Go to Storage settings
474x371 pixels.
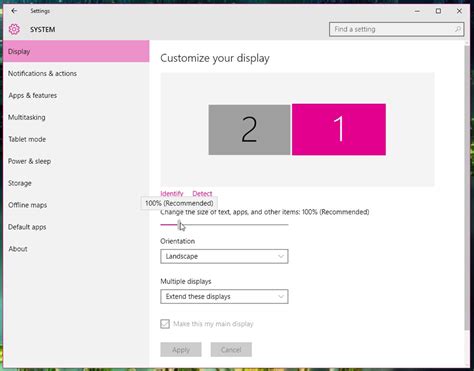point(76,183)
